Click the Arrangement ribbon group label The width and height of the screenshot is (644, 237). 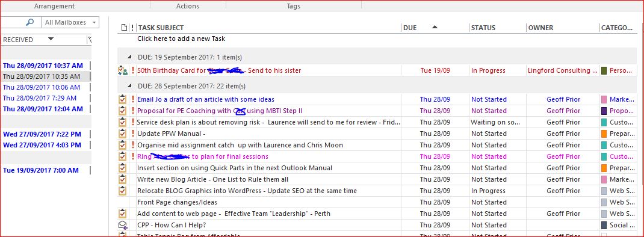(54, 6)
